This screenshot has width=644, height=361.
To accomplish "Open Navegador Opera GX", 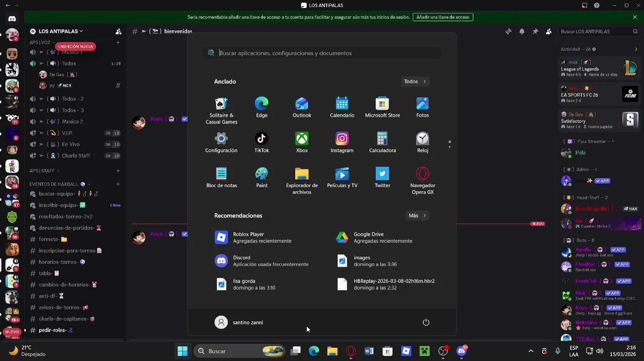I will pyautogui.click(x=423, y=181).
